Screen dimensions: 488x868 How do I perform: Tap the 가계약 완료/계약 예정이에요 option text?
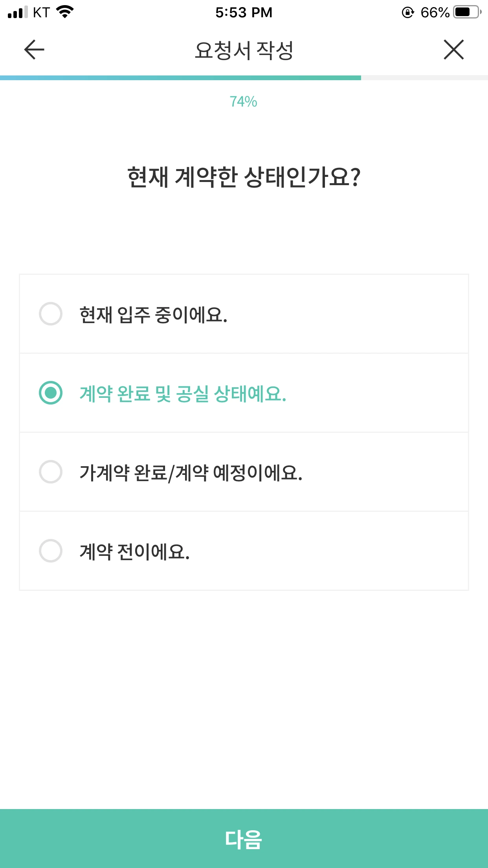[191, 473]
